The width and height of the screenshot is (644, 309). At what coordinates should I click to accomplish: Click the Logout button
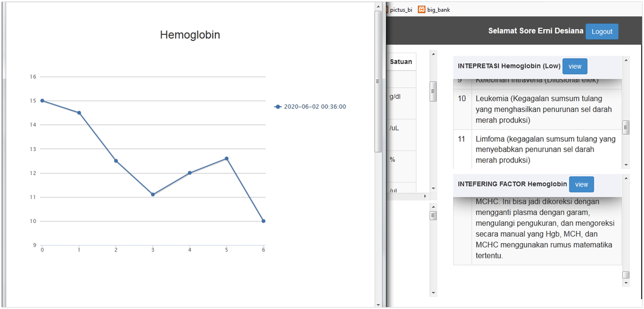pyautogui.click(x=602, y=32)
